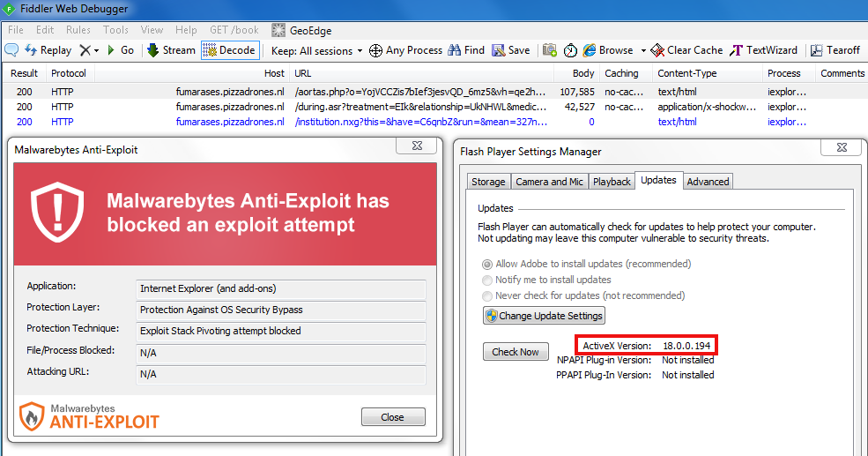Screen dimensions: 868x456
Task: Click the Check Now button
Action: click(x=516, y=352)
